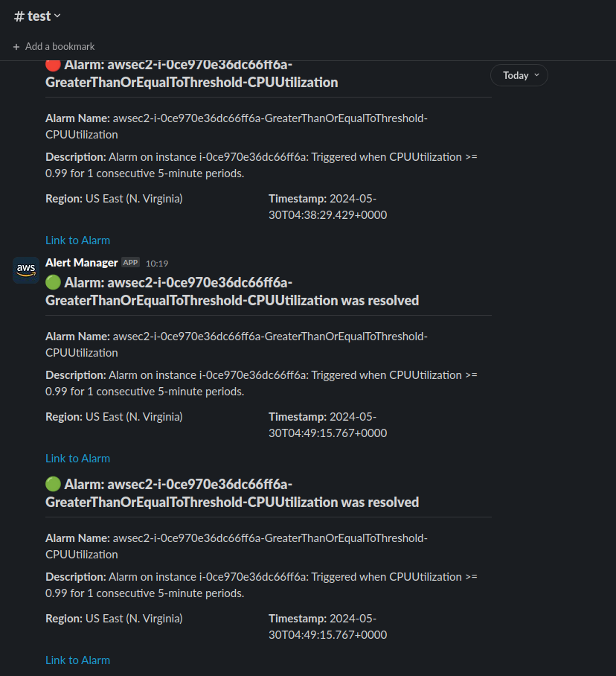The image size is (616, 676).
Task: Add a bookmark to the channel
Action: coord(60,46)
